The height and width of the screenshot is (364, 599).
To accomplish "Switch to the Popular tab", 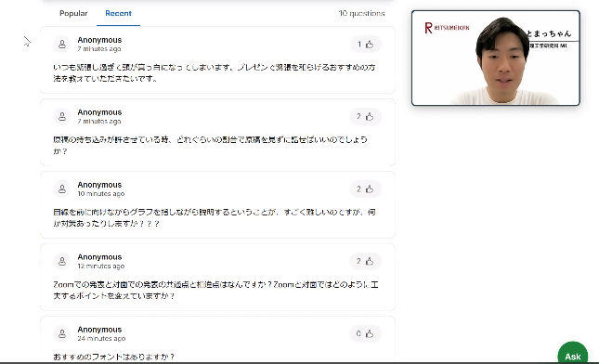I will [73, 13].
